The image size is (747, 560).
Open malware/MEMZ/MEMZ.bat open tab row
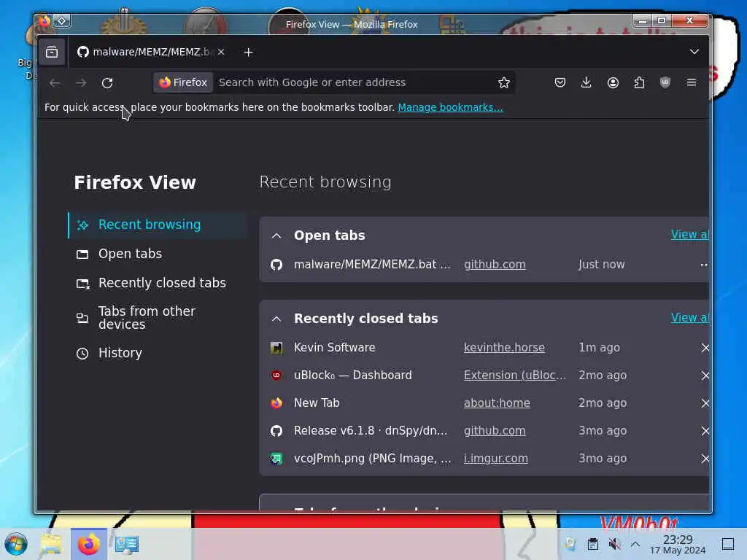pyautogui.click(x=371, y=264)
